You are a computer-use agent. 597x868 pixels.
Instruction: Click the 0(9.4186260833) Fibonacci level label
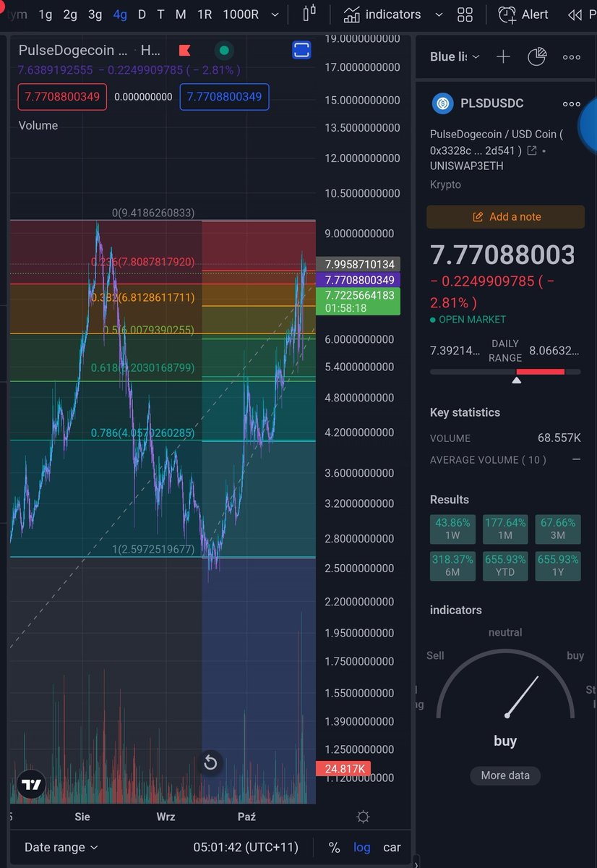[x=153, y=213]
